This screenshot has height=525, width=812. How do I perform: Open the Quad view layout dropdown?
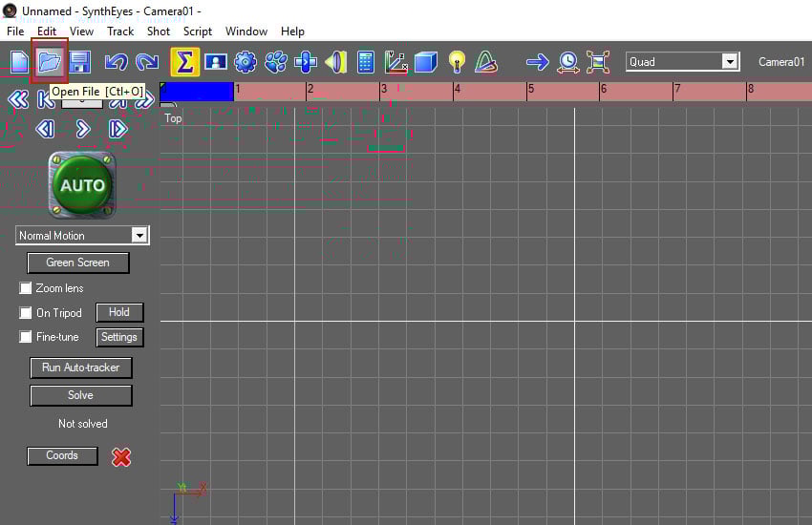(x=730, y=61)
